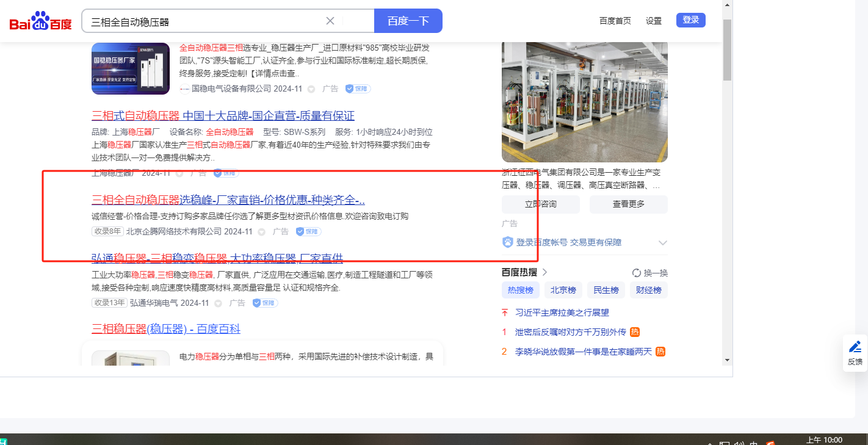Expand the chevron beside 登录百度帐号 交易更有保障

coord(663,243)
